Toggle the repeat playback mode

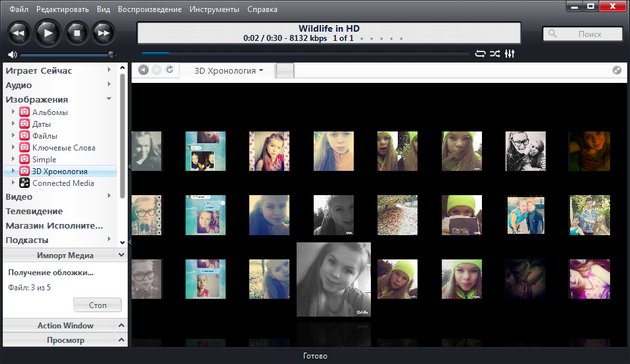click(480, 53)
